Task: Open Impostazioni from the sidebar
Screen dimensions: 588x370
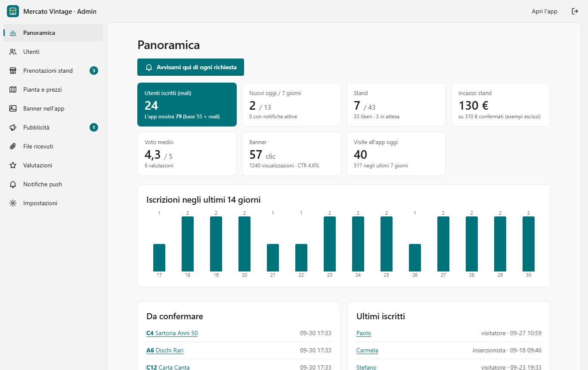Action: click(x=53, y=203)
